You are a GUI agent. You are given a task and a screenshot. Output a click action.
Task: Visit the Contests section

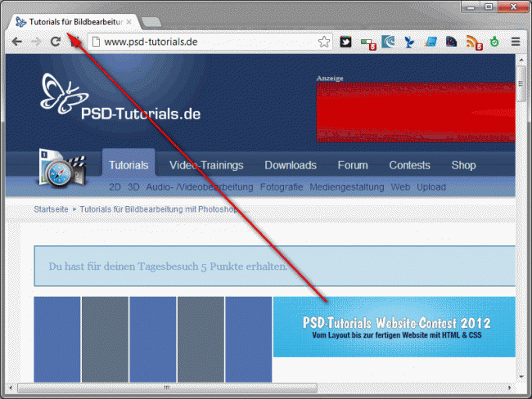409,165
